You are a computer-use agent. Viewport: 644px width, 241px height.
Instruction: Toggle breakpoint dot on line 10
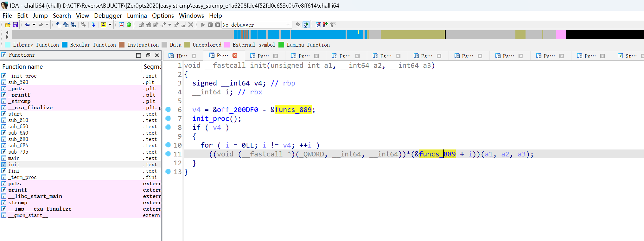tap(168, 145)
